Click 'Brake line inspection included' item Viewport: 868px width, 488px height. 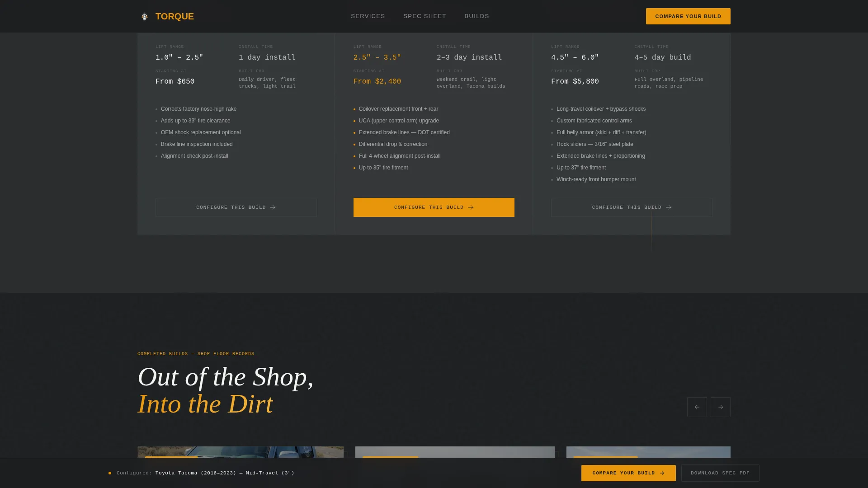click(x=197, y=144)
